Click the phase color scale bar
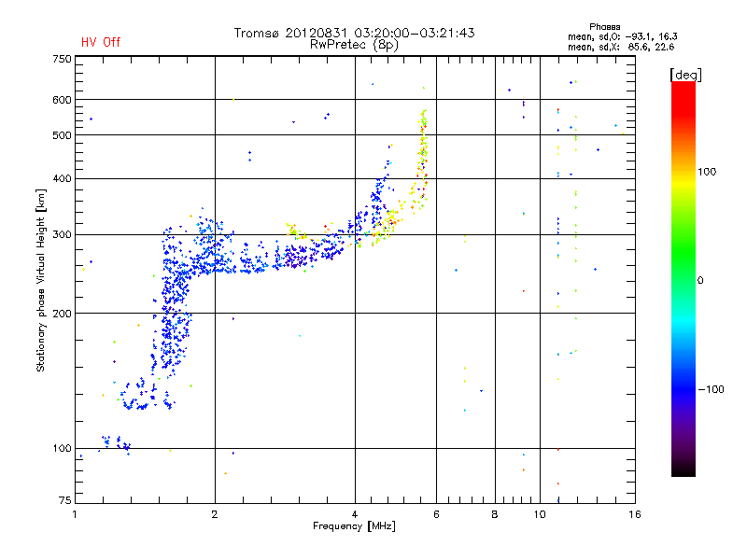 point(684,278)
